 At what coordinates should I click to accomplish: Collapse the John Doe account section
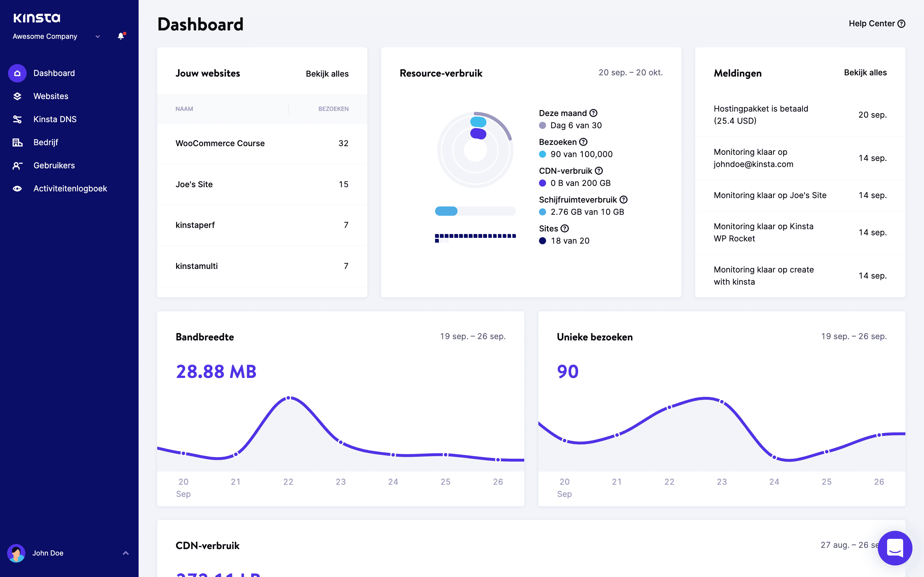126,553
